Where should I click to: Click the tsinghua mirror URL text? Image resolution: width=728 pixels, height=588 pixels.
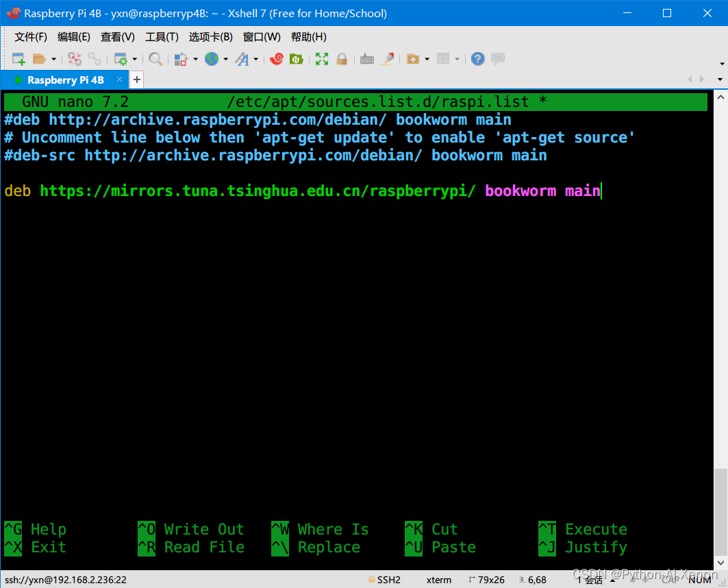[x=258, y=191]
